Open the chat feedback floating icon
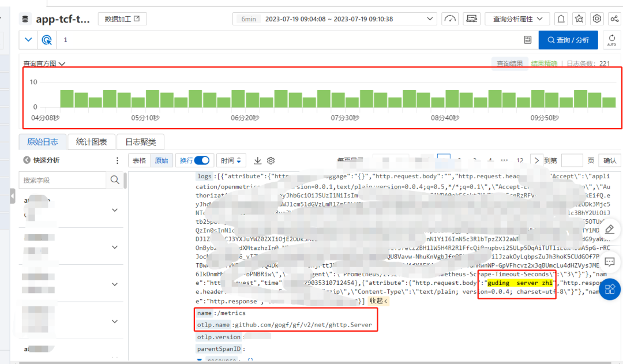 610,261
